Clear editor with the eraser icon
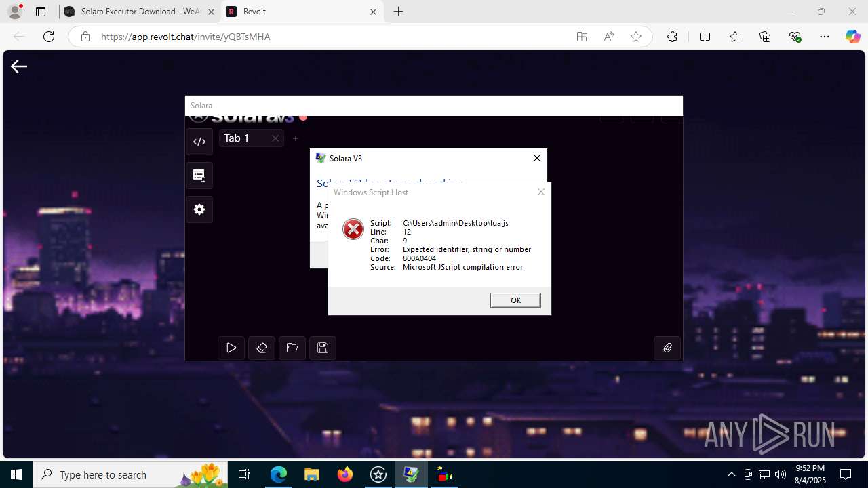The width and height of the screenshot is (868, 488). pos(262,348)
